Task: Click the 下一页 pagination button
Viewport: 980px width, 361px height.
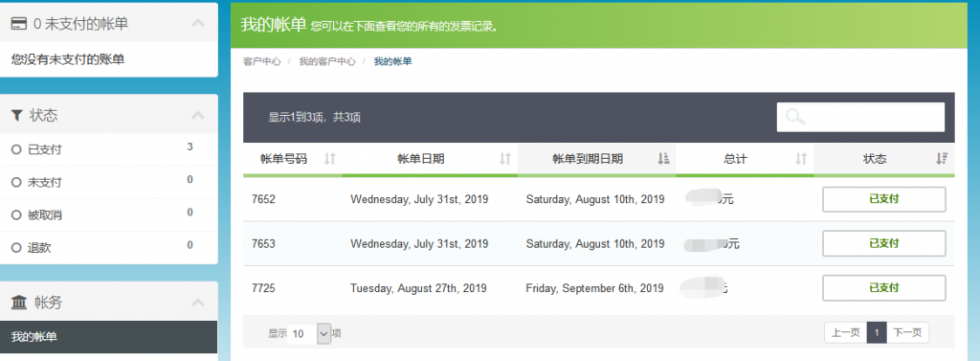Action: pyautogui.click(x=907, y=333)
